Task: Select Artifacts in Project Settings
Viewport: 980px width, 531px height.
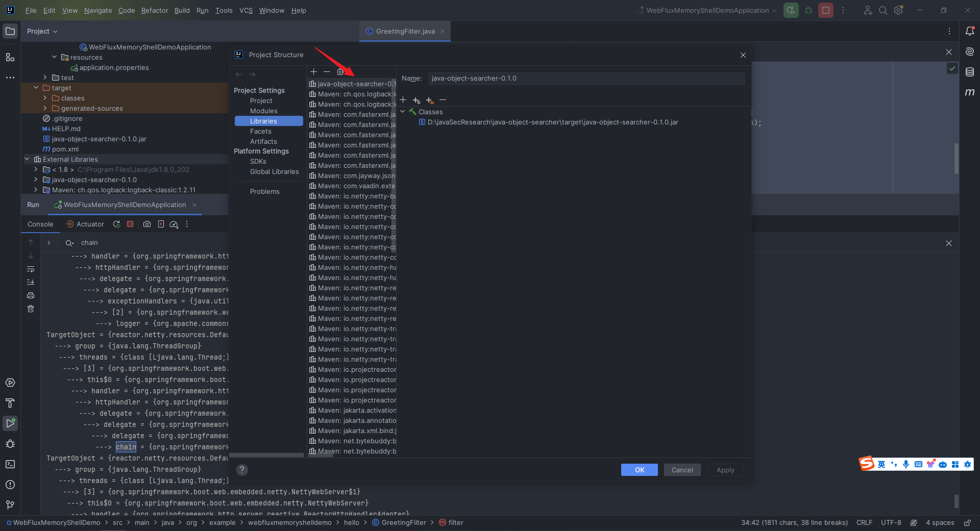Action: [x=263, y=141]
